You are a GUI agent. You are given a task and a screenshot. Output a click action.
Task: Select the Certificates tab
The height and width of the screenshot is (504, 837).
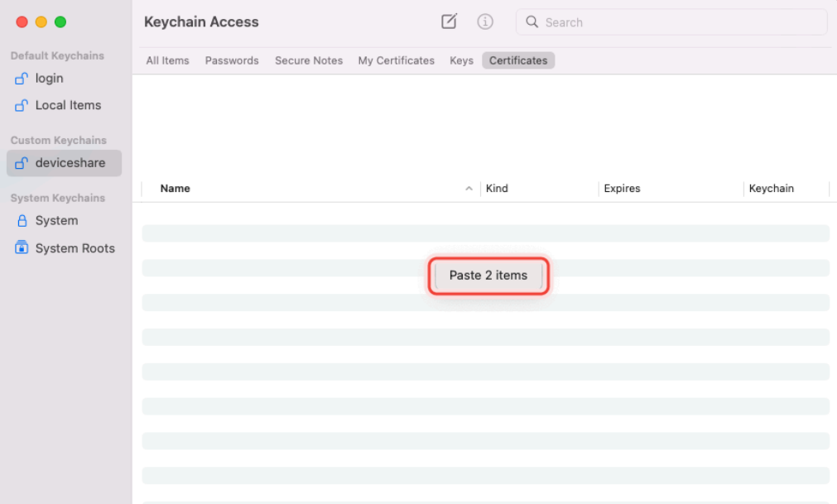click(518, 60)
